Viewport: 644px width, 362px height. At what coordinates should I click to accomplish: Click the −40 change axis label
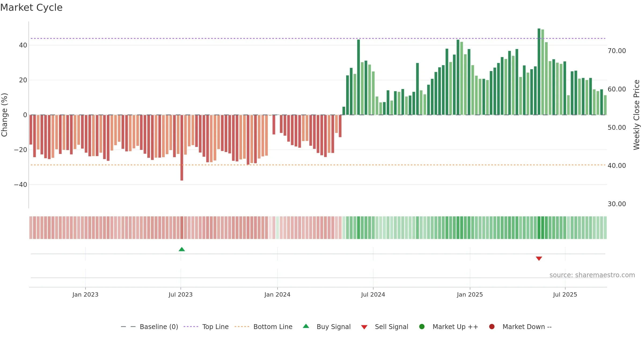21,184
